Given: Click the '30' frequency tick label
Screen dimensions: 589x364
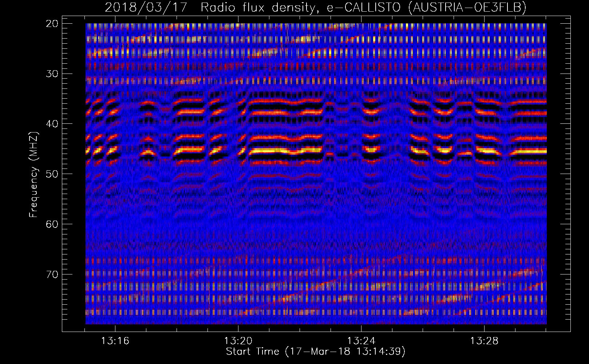Looking at the screenshot, I should pos(52,74).
